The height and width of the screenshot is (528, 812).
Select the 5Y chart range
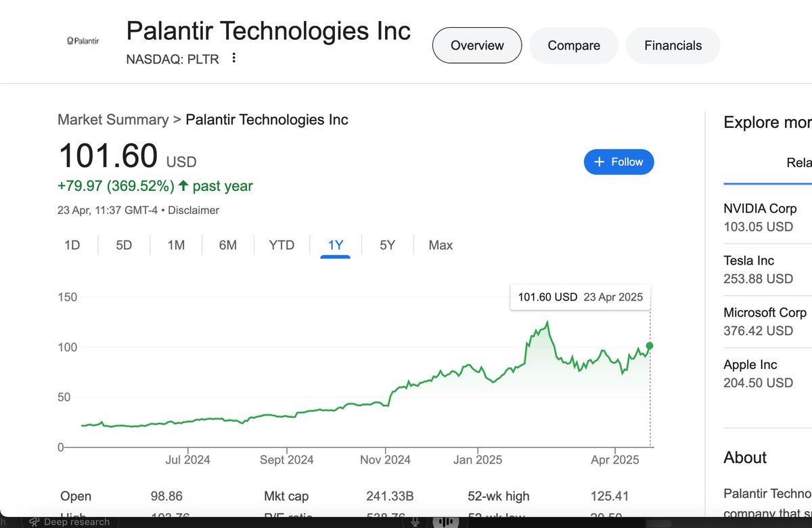[387, 245]
